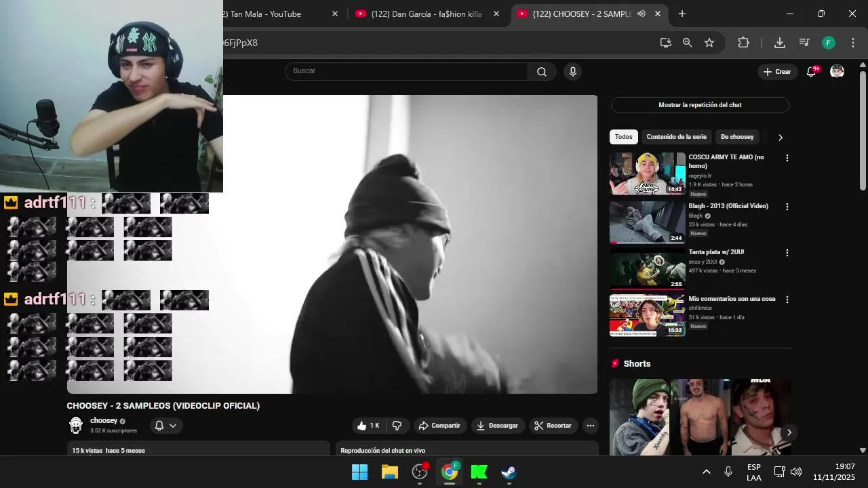
Task: Advance Shorts shelf with next arrow
Action: [789, 432]
